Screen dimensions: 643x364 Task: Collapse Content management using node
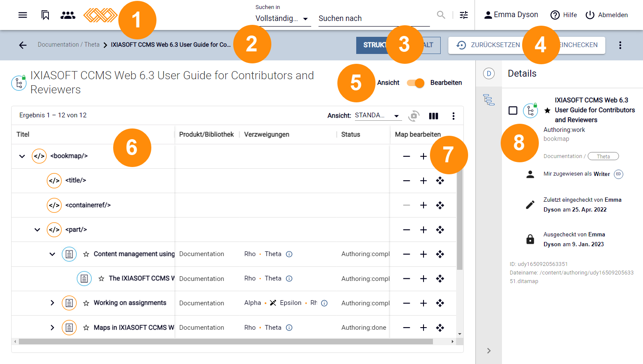(x=52, y=254)
